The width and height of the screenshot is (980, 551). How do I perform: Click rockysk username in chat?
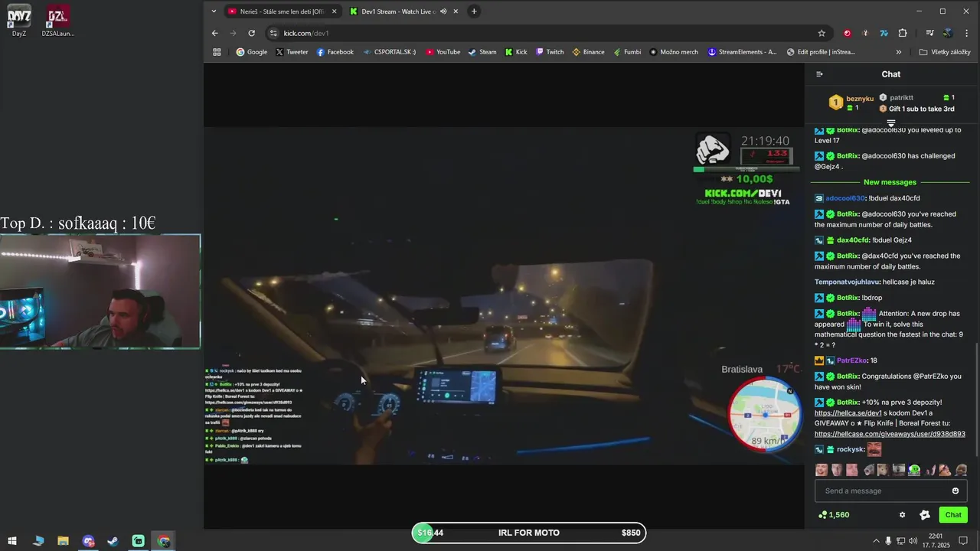coord(850,449)
